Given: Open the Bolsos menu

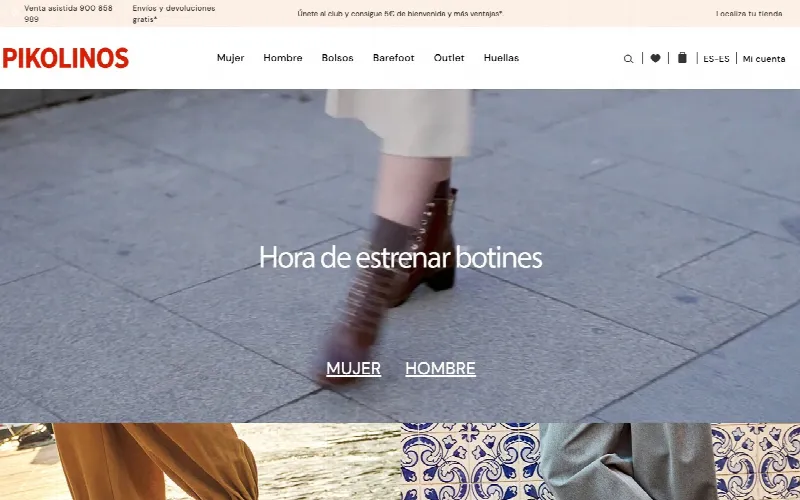Looking at the screenshot, I should point(337,58).
